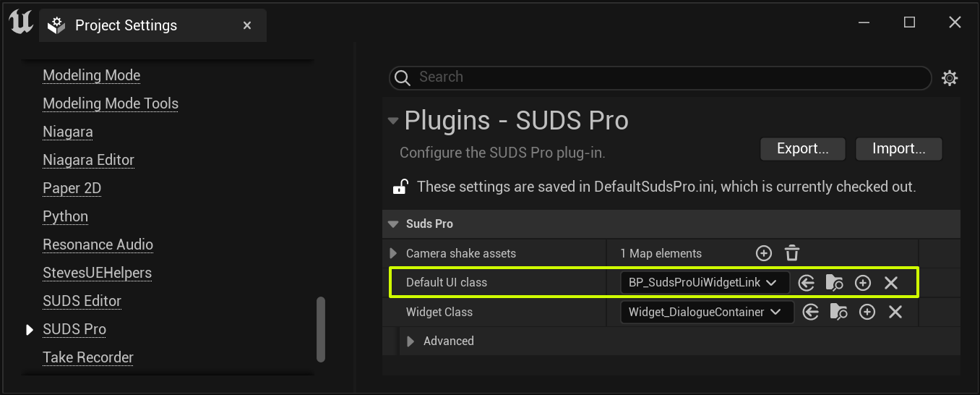Click the unlocked padlock icon
The height and width of the screenshot is (395, 980).
coord(400,187)
